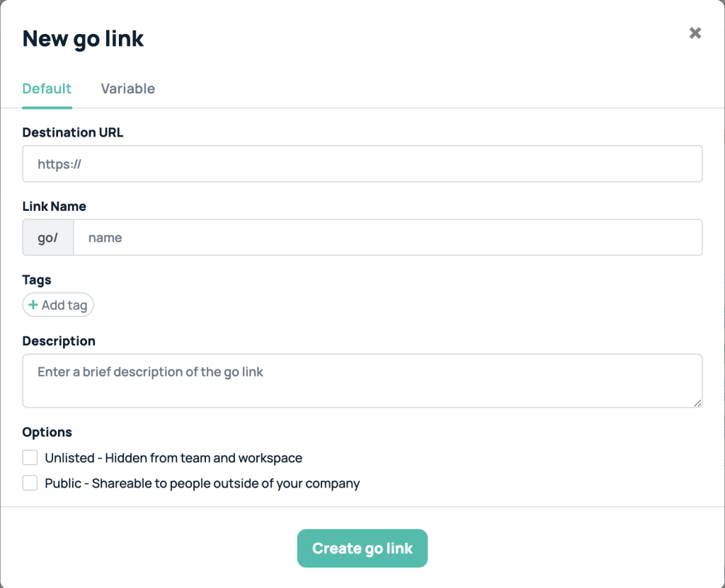
Task: Click the go/ prefix box beside Link Name
Action: tap(47, 237)
